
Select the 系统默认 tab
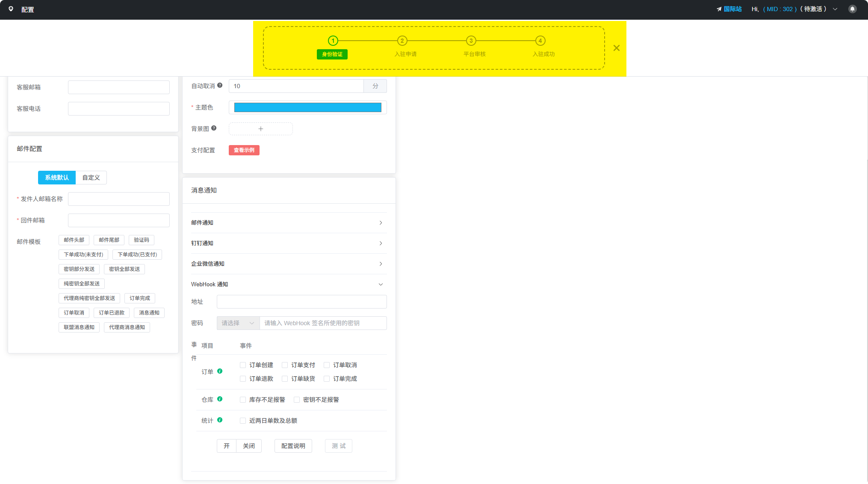[57, 178]
